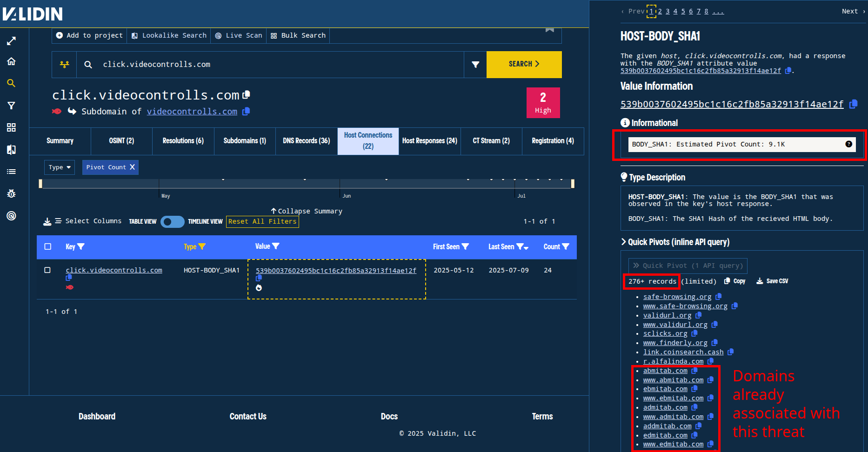
Task: Click the download icon left of Select Columns
Action: 47,222
